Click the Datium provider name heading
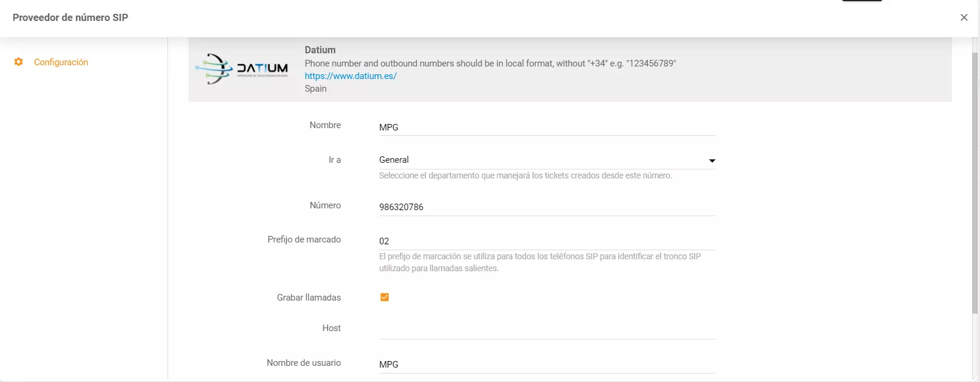980x382 pixels. point(320,50)
